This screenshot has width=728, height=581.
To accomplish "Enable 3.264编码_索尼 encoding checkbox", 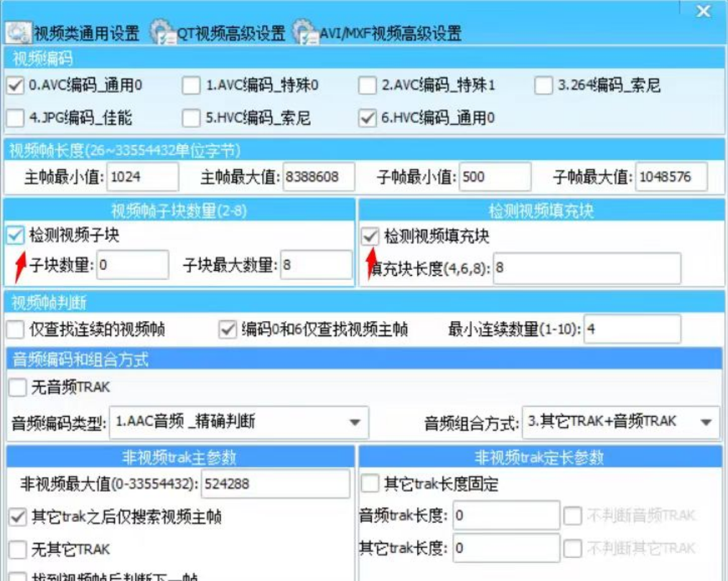I will pos(544,85).
